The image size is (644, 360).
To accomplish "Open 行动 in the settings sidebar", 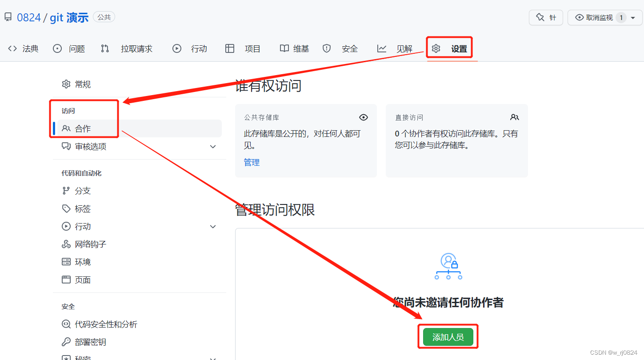I will tap(83, 226).
